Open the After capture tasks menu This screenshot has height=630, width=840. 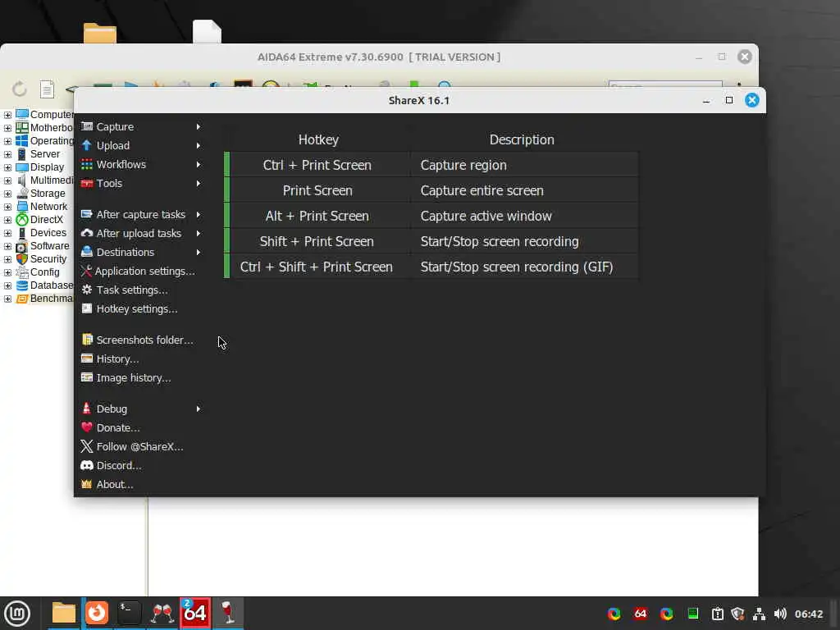click(141, 214)
